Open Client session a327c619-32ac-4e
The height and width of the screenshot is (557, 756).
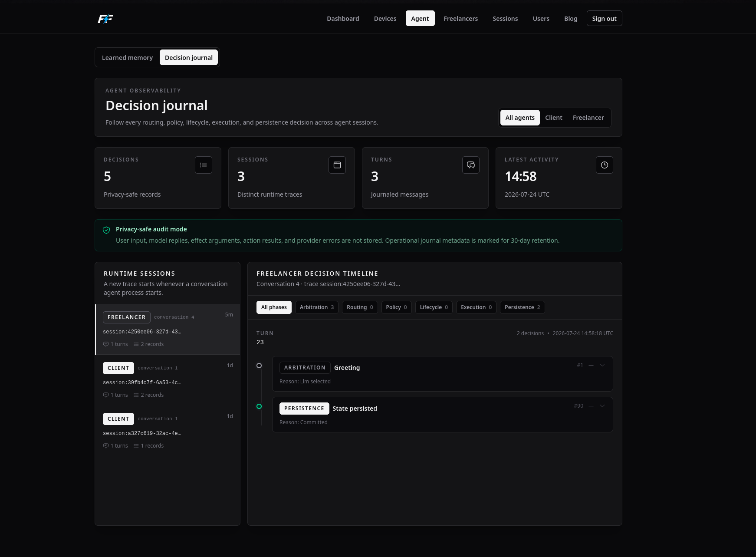pyautogui.click(x=168, y=431)
